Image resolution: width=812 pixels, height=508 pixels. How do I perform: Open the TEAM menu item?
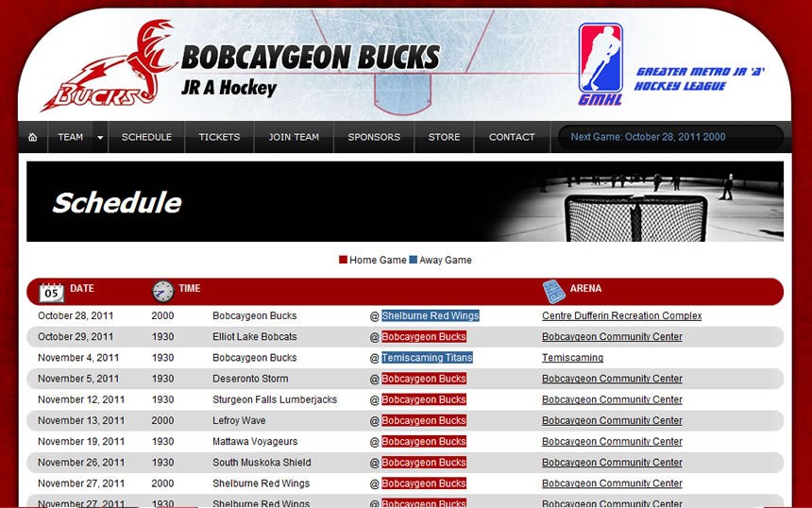click(x=71, y=137)
